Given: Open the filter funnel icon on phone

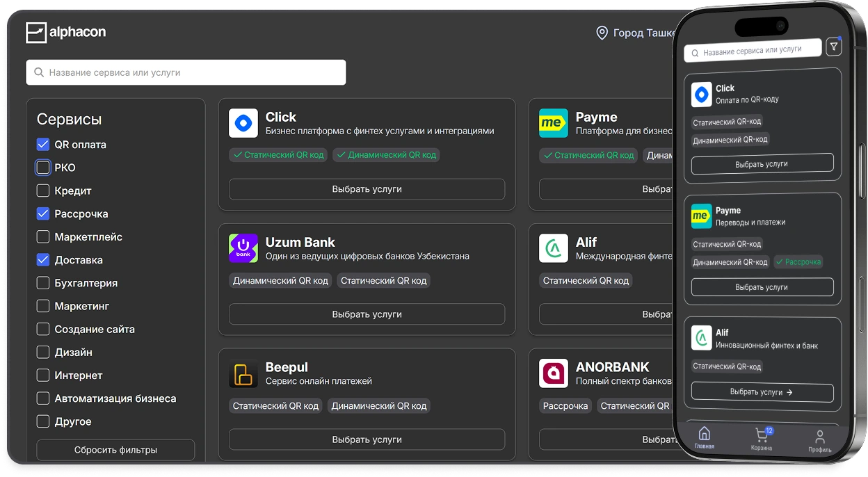Looking at the screenshot, I should click(833, 47).
